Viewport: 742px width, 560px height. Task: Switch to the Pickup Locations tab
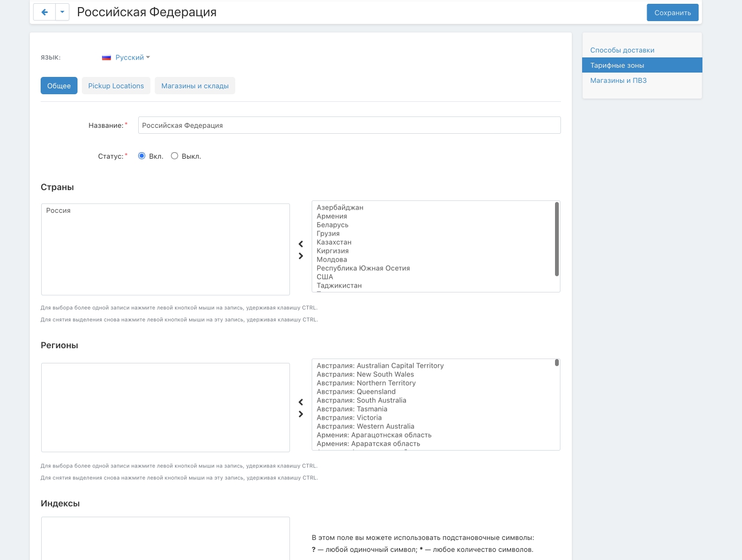click(x=116, y=86)
